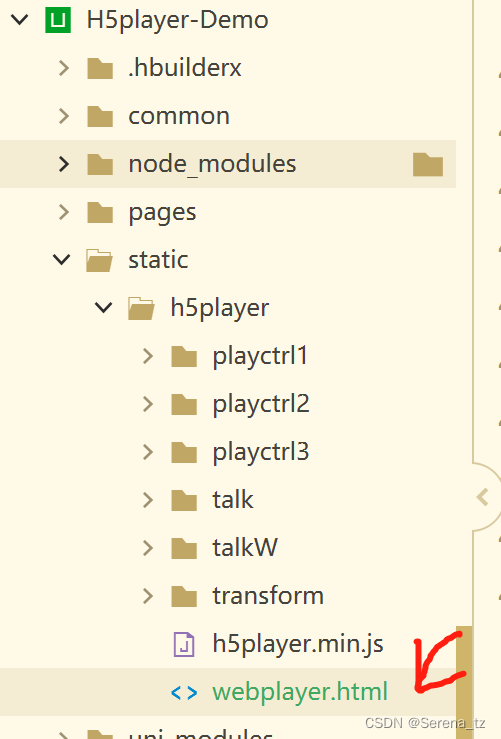Select the pages folder label

[162, 213]
